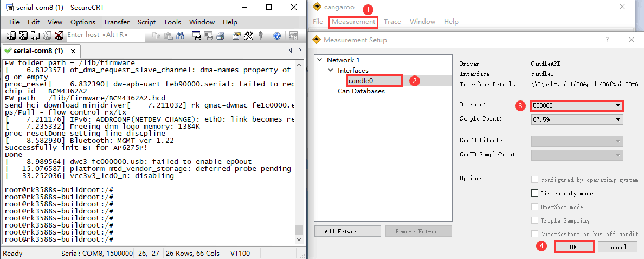This screenshot has width=644, height=259.
Task: Open Session Options toolbar icon
Action: [237, 36]
